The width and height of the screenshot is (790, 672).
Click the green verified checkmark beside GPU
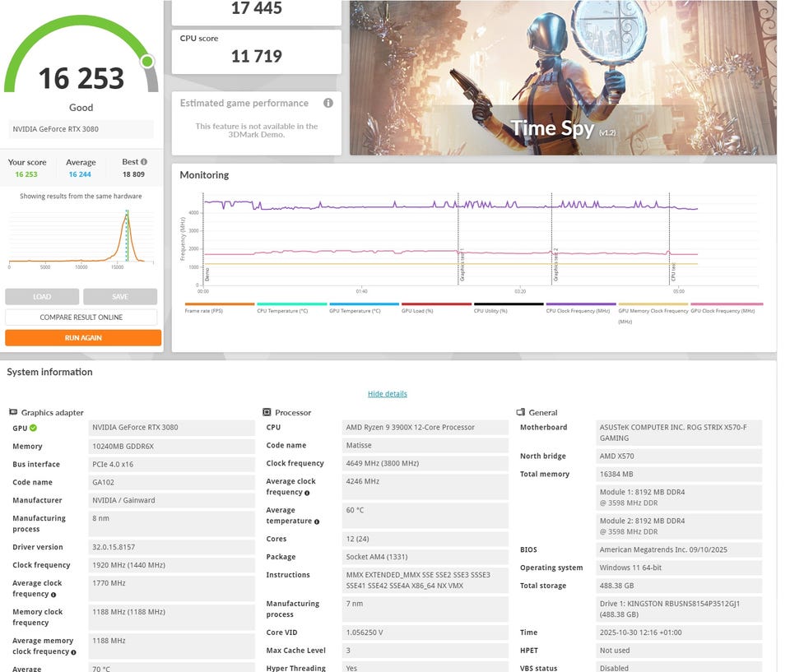pyautogui.click(x=33, y=428)
